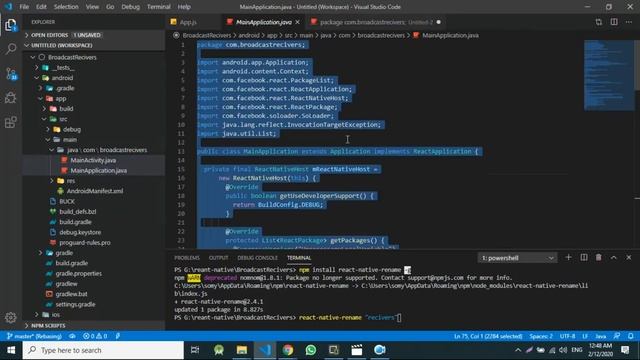This screenshot has width=640, height=360.
Task: Open Chrome from the taskbar
Action: [x=288, y=350]
